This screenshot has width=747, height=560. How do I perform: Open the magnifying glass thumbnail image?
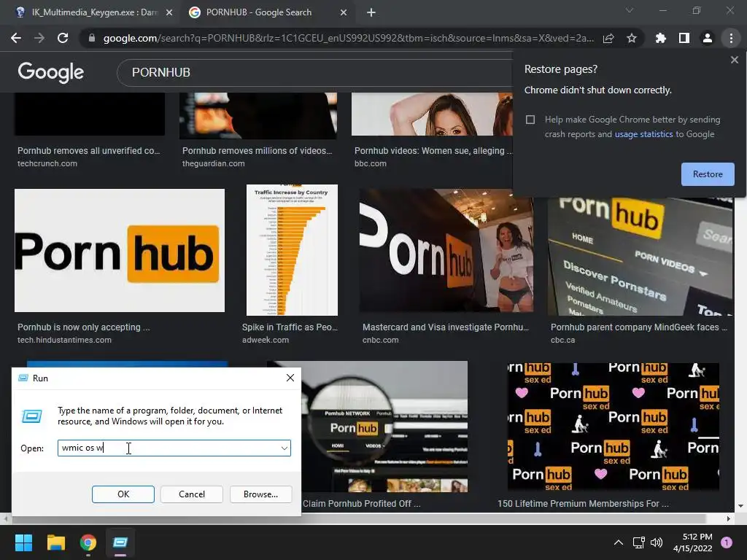tap(384, 426)
